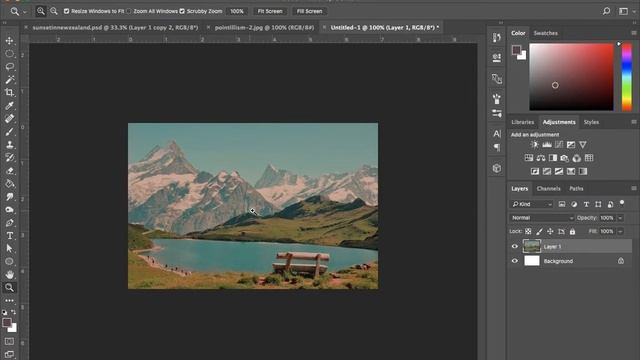Select the Horizontal Type tool
This screenshot has height=360, width=640.
click(x=9, y=236)
